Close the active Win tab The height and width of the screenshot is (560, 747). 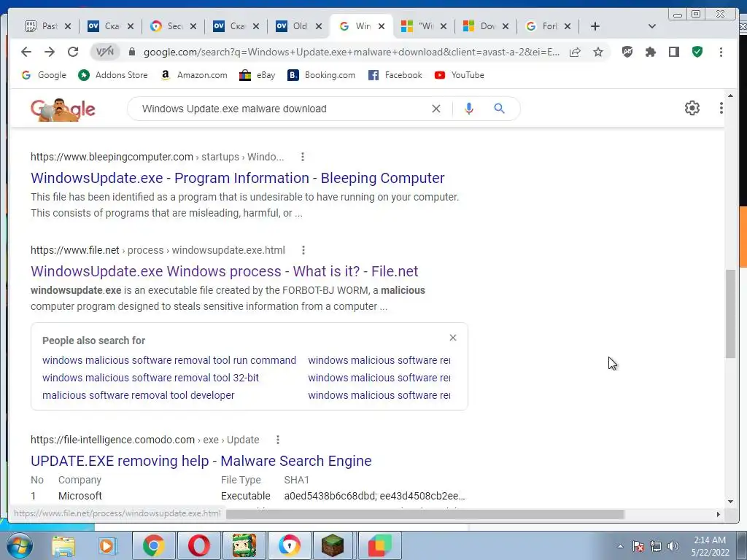point(382,27)
